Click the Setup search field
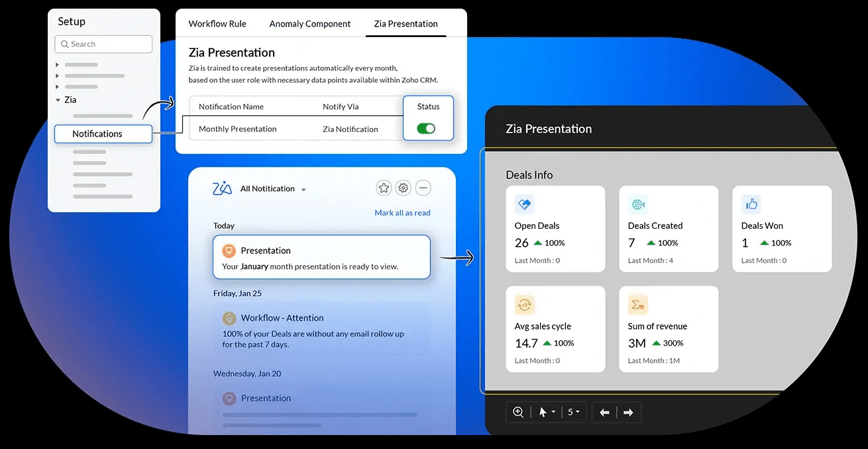 [x=103, y=44]
